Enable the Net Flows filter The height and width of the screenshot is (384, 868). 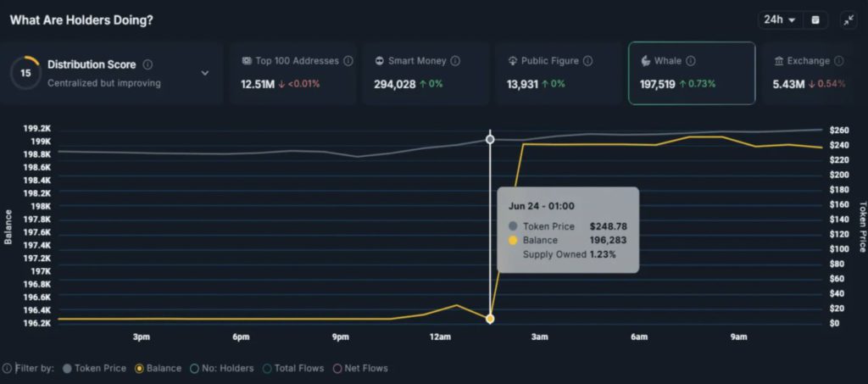362,369
